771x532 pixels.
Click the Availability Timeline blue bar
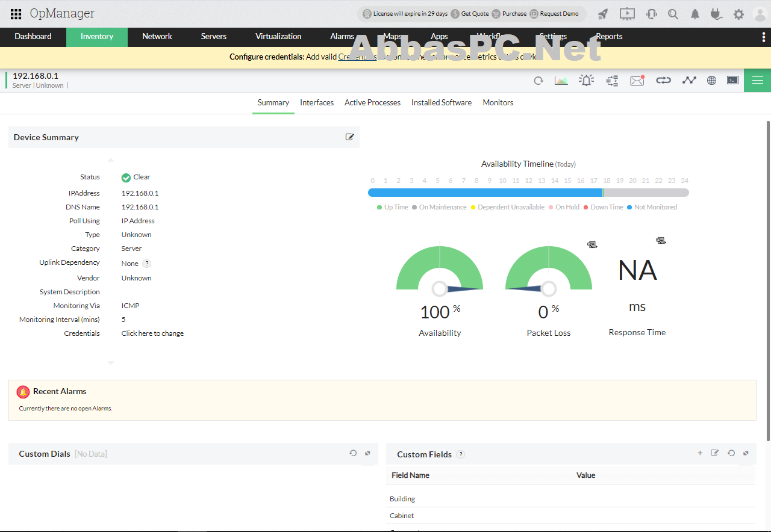[485, 193]
